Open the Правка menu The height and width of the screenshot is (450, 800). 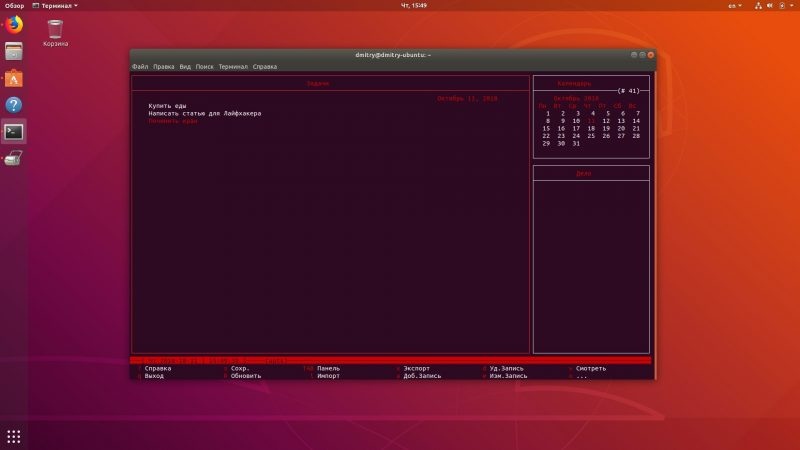pyautogui.click(x=163, y=66)
